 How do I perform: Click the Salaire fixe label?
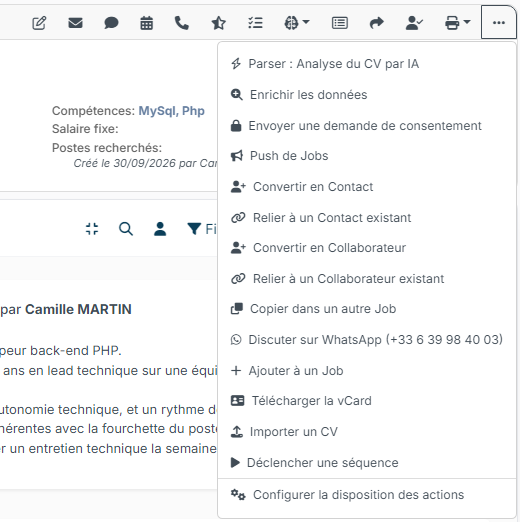tap(85, 129)
